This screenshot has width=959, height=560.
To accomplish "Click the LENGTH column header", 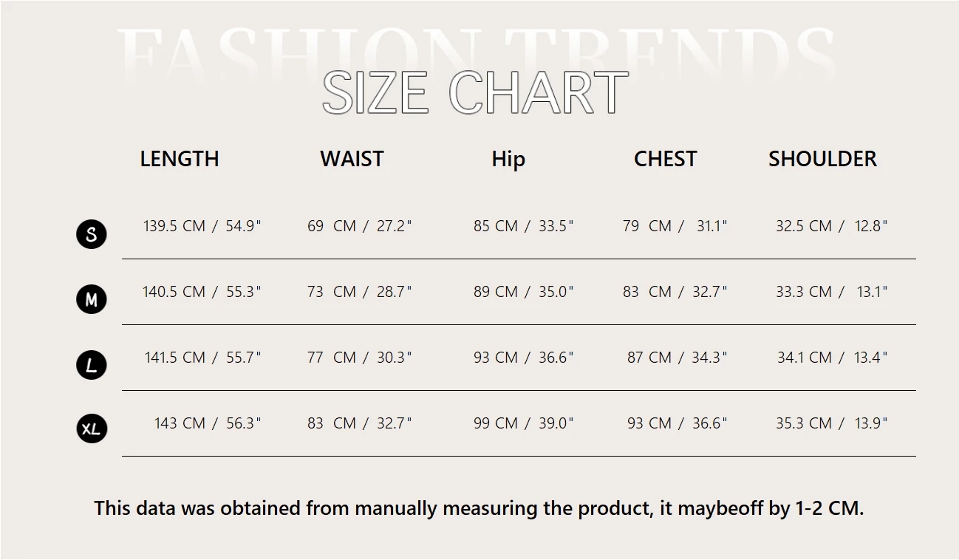I will click(180, 159).
